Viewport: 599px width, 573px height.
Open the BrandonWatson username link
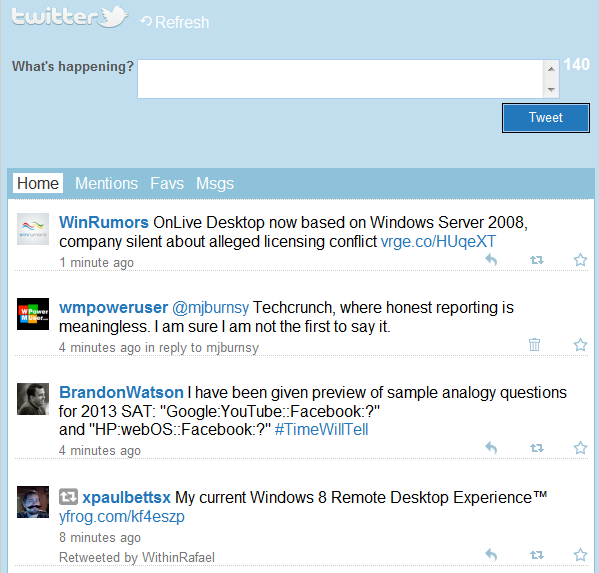click(x=121, y=392)
